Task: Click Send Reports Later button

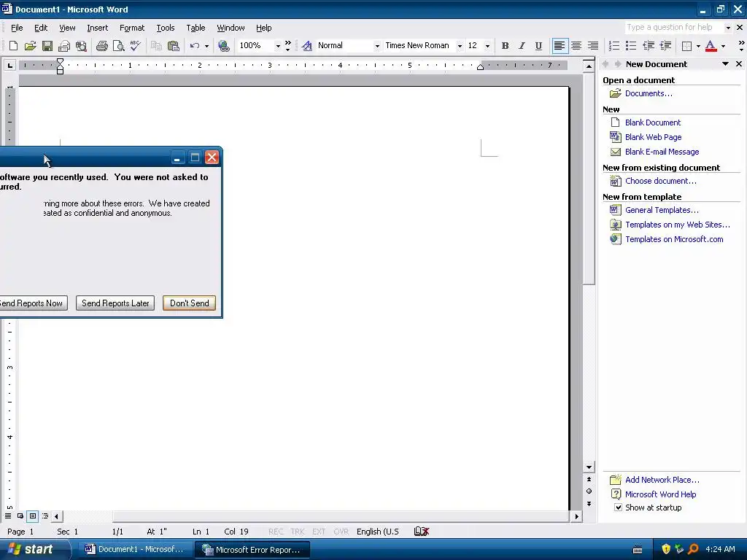Action: (115, 303)
